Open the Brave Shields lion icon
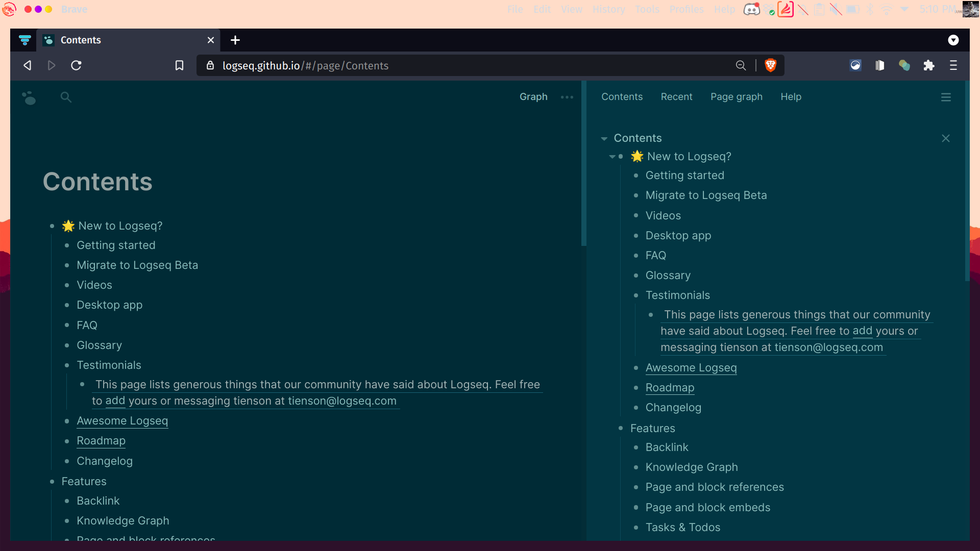This screenshot has width=980, height=551. 771,65
